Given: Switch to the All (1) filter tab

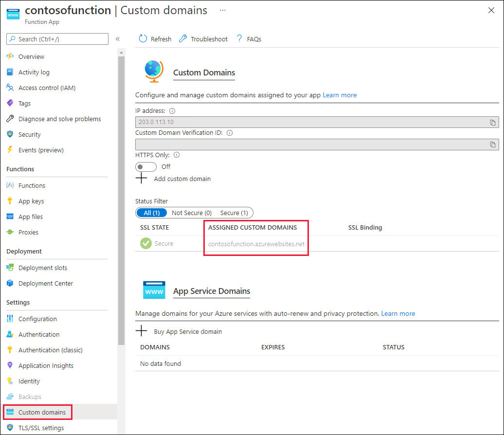Looking at the screenshot, I should (x=151, y=213).
